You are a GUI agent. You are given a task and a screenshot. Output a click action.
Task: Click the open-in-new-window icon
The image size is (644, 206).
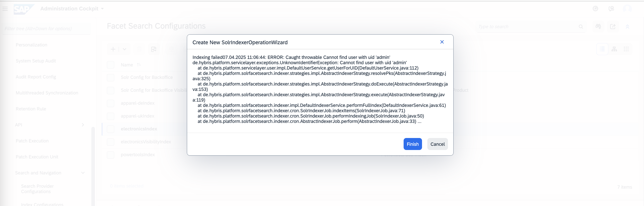[613, 27]
